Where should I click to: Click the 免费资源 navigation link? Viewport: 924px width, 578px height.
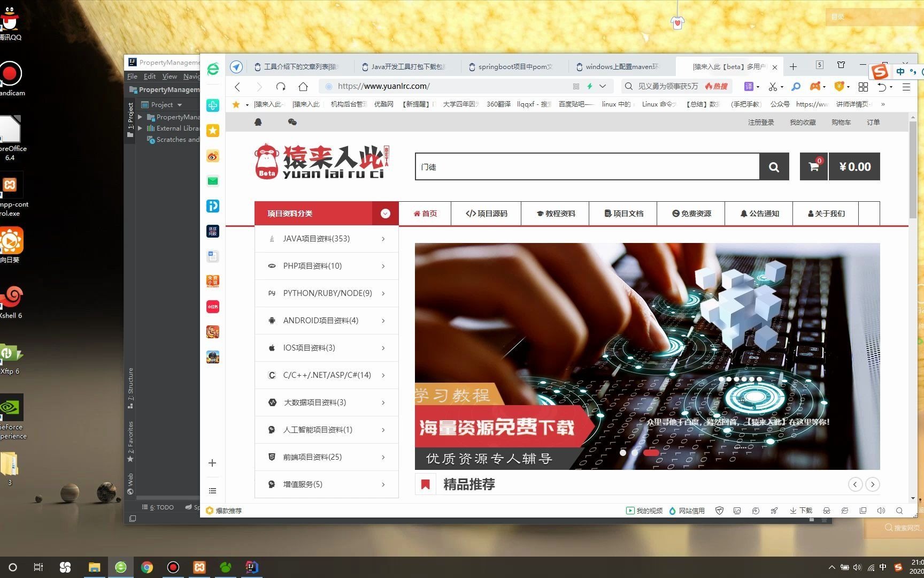pos(692,214)
